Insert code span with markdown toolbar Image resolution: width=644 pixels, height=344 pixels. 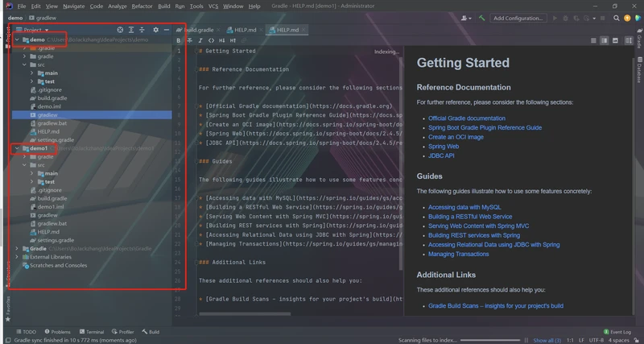pos(211,39)
